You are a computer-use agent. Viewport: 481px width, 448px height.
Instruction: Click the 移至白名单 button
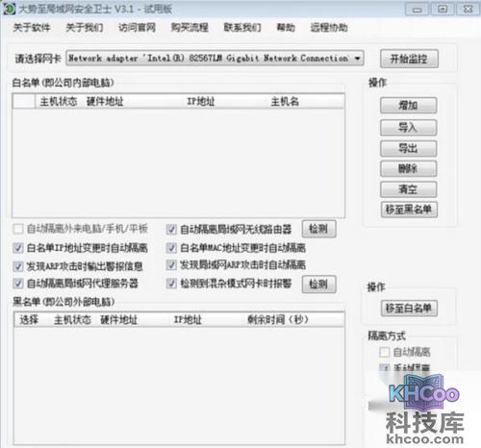click(x=409, y=309)
